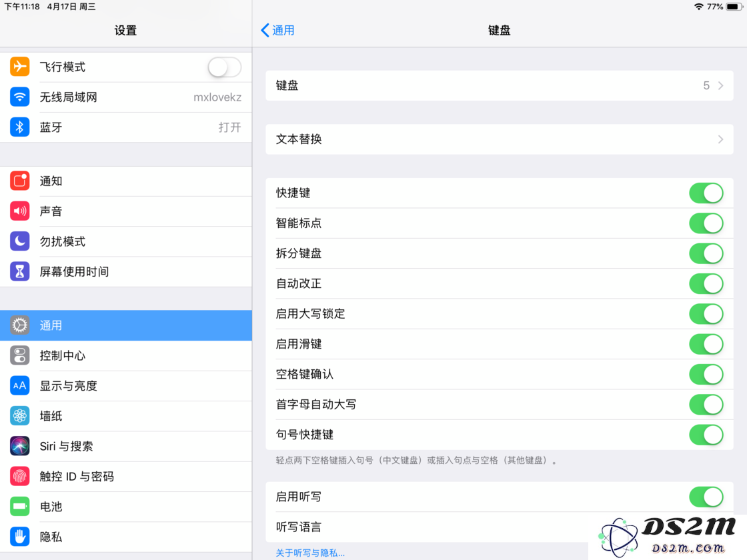The image size is (747, 560).
Task: Open the 电池 row in the sidebar
Action: (x=126, y=506)
